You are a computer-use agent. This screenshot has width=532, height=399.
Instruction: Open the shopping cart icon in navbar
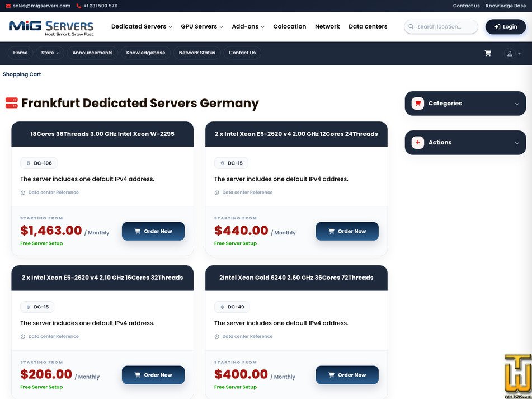click(488, 53)
